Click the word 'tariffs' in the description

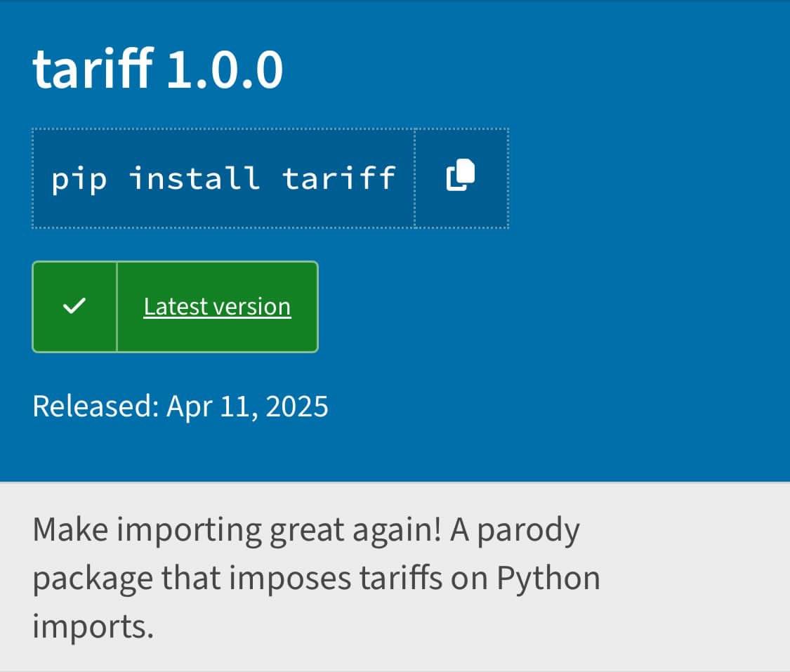click(x=401, y=577)
